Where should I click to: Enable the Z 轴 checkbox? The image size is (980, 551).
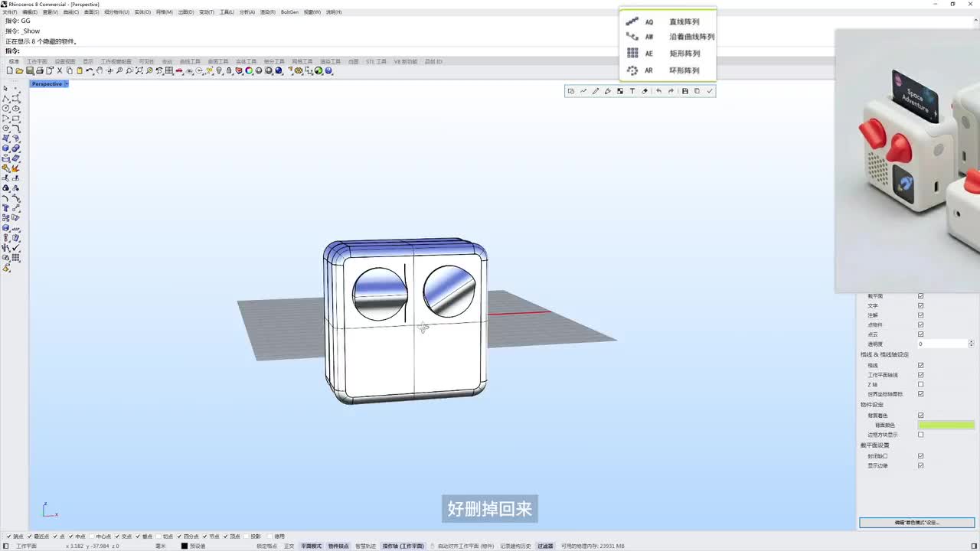point(920,384)
